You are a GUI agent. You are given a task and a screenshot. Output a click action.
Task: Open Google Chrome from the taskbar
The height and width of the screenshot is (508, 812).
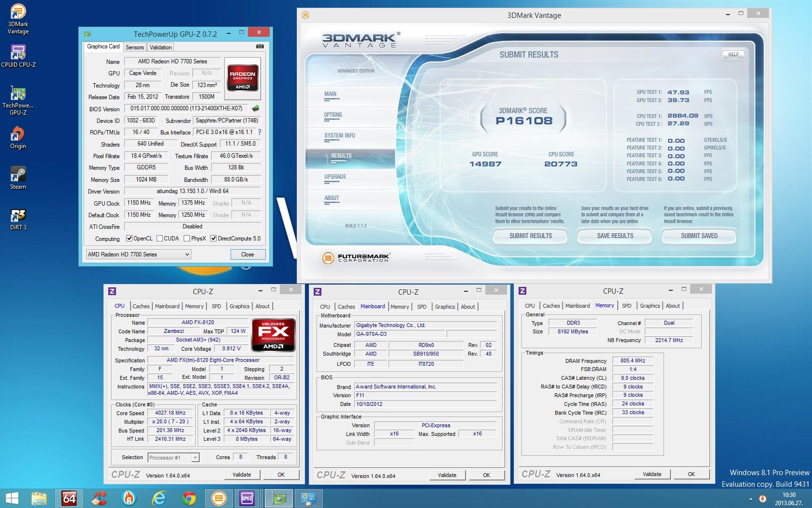click(189, 498)
